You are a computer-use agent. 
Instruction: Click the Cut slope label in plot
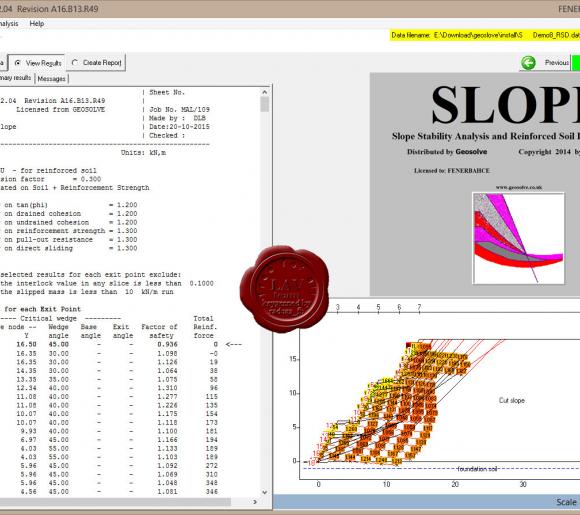pyautogui.click(x=512, y=400)
